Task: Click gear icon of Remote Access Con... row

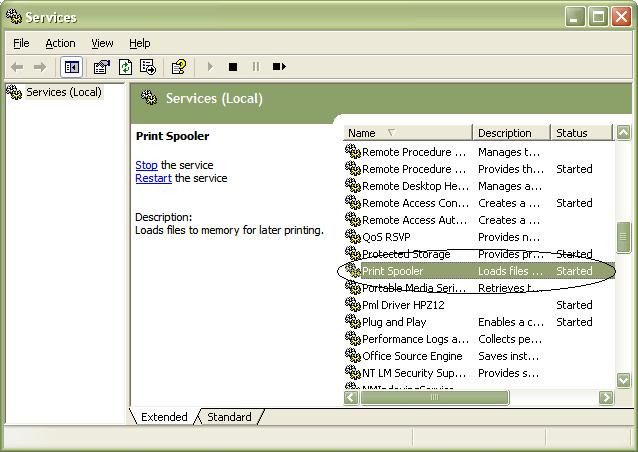Action: [353, 203]
